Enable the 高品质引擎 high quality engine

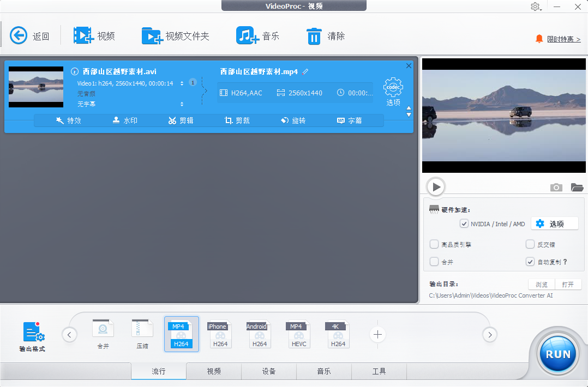(x=434, y=244)
